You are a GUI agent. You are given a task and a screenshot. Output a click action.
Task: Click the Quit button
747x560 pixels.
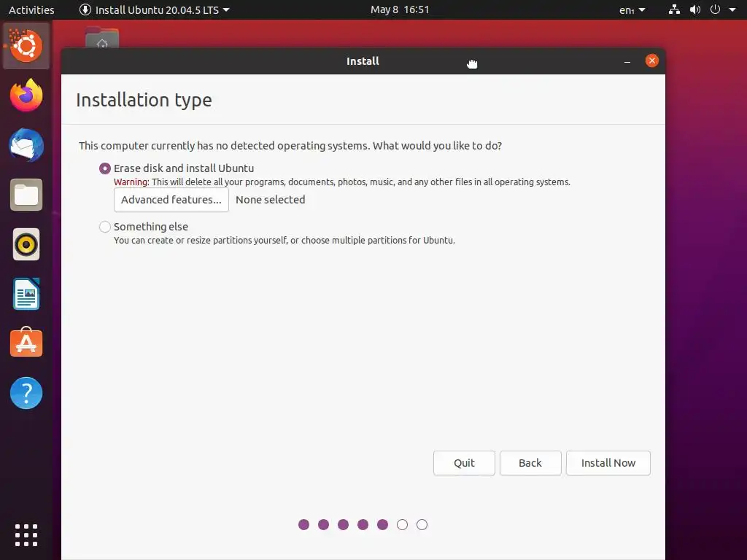464,463
